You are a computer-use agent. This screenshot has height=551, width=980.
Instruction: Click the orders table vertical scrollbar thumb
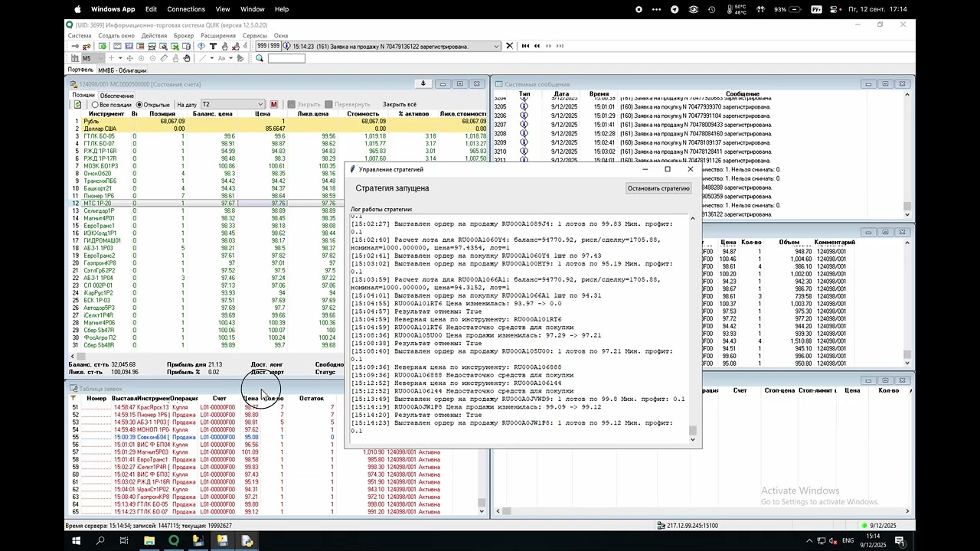(x=482, y=503)
